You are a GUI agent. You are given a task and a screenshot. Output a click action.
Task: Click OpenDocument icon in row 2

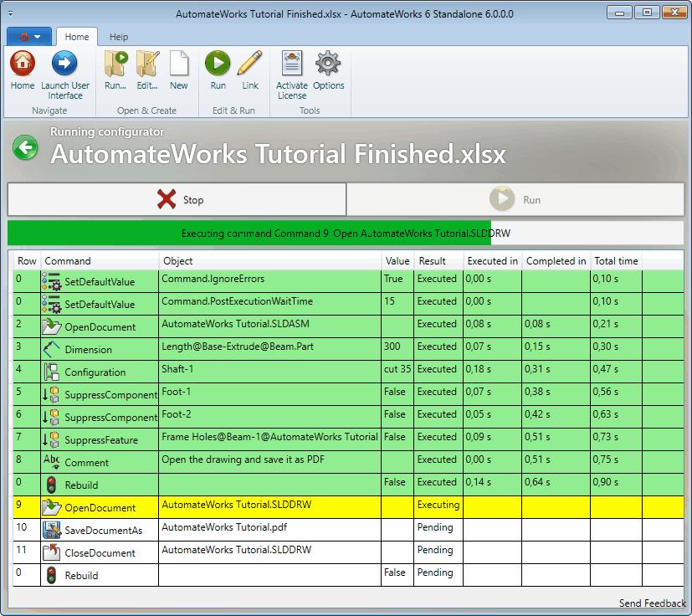[x=51, y=326]
